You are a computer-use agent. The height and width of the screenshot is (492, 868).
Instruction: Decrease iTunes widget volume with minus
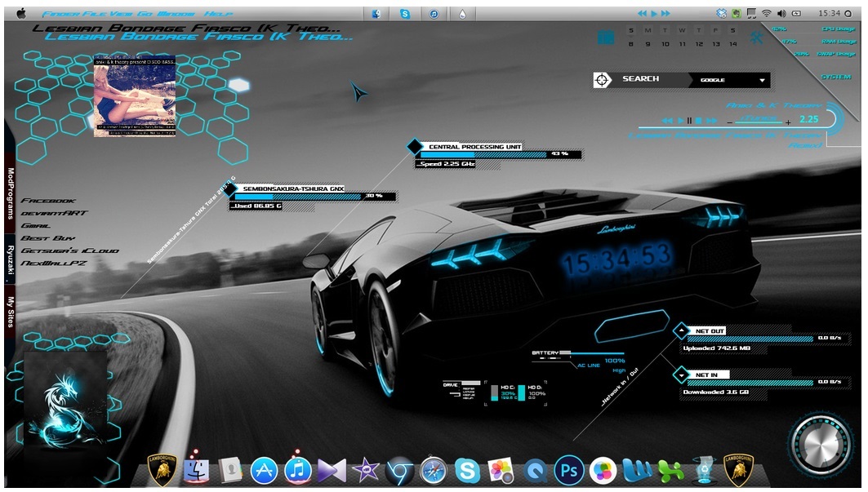[x=730, y=122]
